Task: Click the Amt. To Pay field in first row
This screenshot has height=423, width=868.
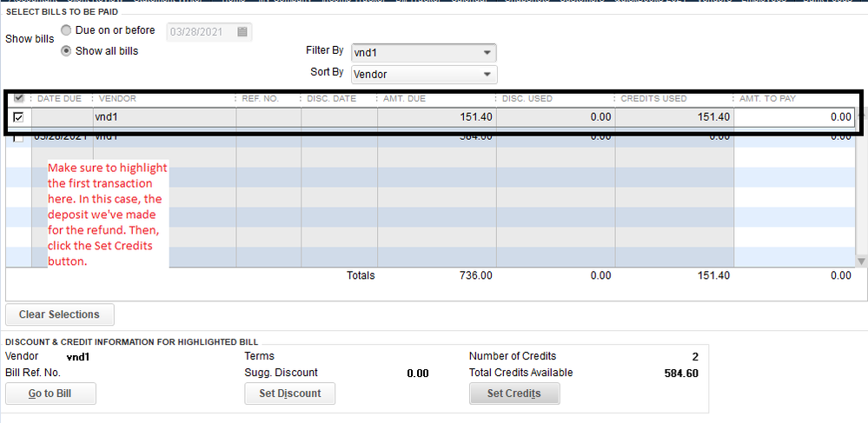Action: [794, 116]
